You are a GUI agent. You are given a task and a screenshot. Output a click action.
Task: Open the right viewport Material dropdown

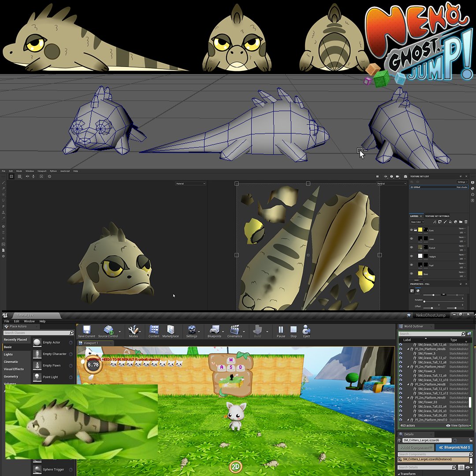pyautogui.click(x=391, y=183)
